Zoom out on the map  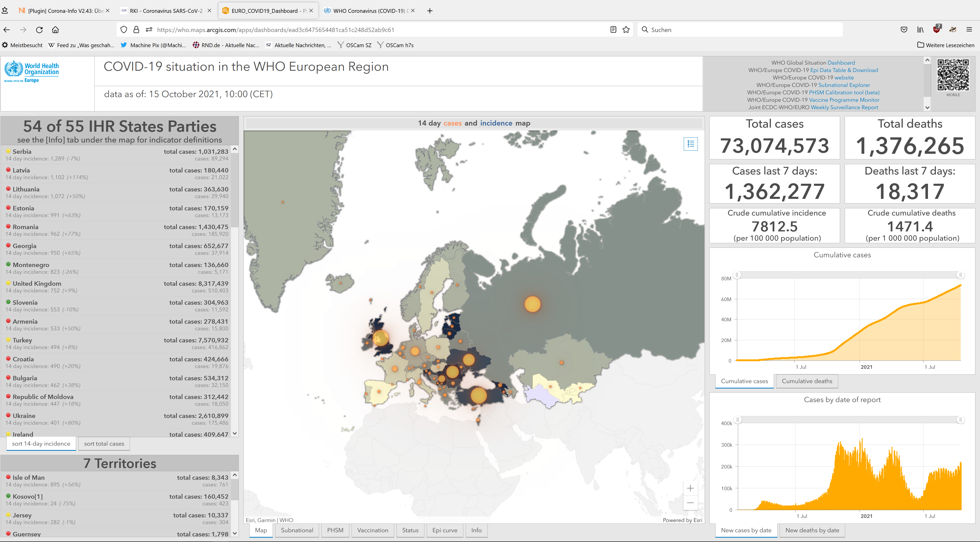(690, 503)
